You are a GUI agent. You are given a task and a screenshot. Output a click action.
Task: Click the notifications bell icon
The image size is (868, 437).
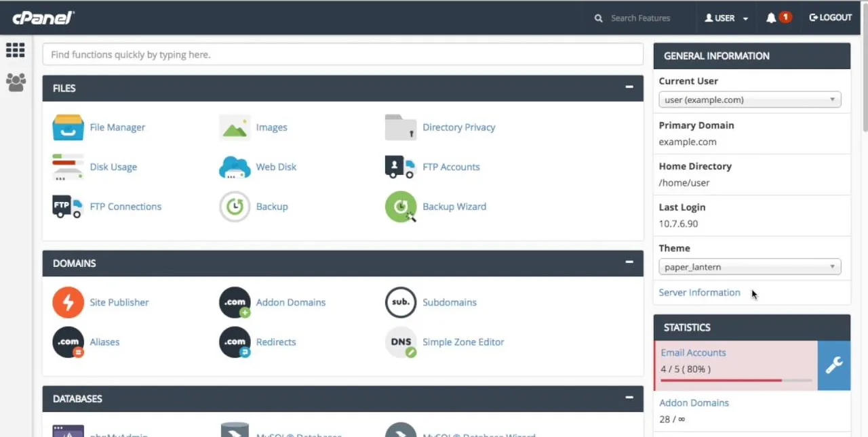pos(771,18)
